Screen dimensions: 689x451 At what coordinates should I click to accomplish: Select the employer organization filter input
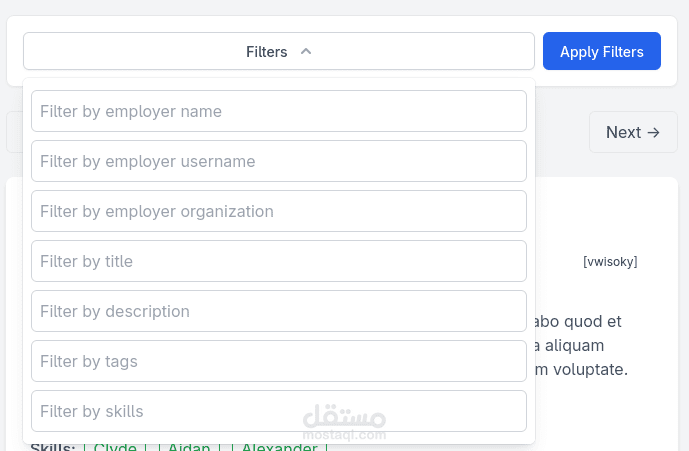[279, 211]
